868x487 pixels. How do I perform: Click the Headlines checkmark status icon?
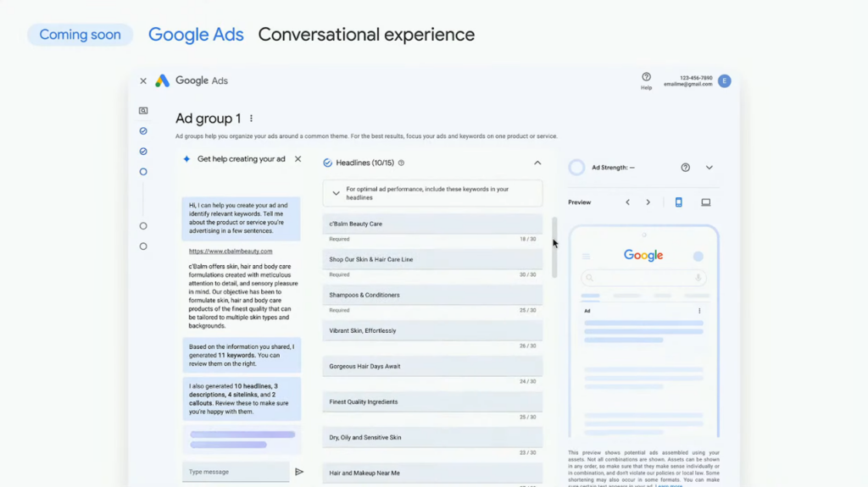coord(328,163)
